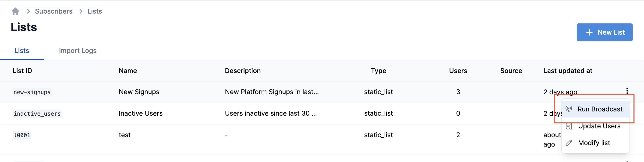Open the new-signups row three-dot menu
The width and height of the screenshot is (644, 162).
pos(627,91)
